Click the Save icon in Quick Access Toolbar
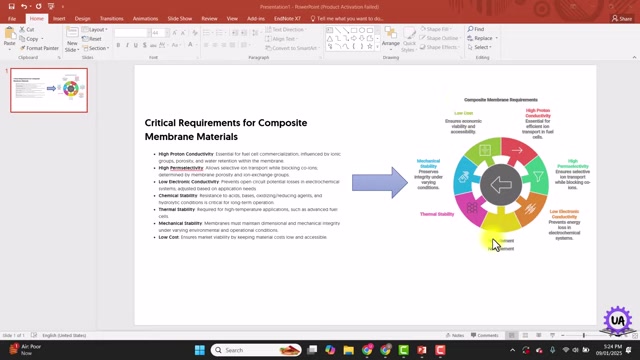 [11, 6]
